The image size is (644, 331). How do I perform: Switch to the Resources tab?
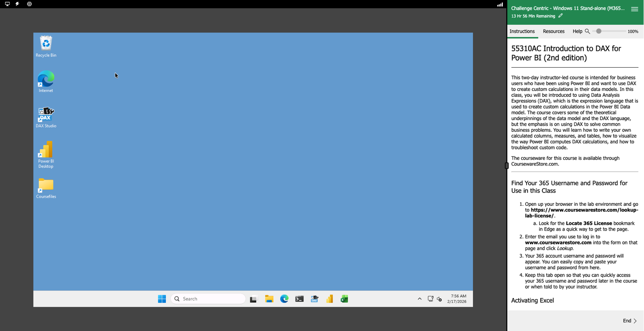click(x=553, y=31)
